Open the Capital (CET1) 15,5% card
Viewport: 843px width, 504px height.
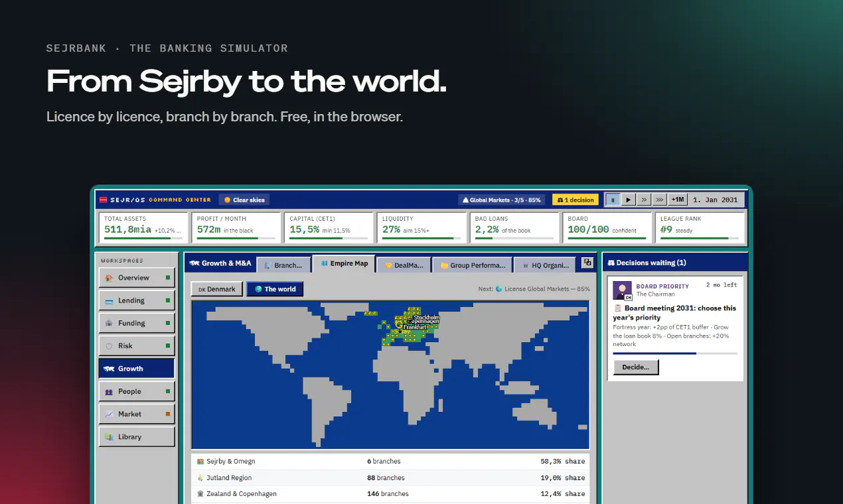329,227
